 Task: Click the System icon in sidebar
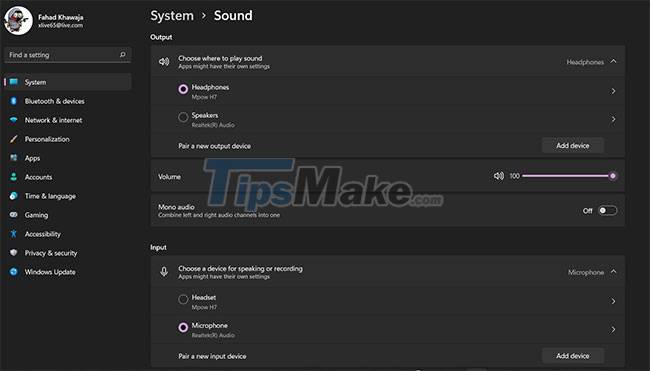[14, 82]
